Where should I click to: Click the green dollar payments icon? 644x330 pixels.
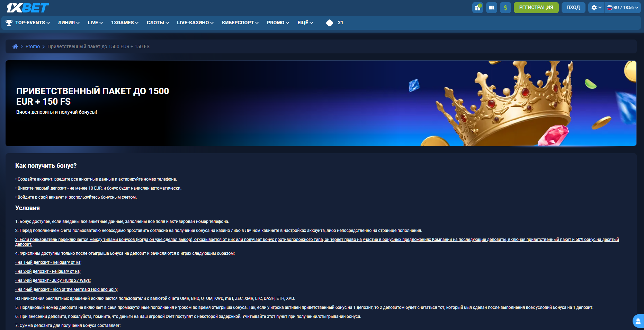point(505,8)
